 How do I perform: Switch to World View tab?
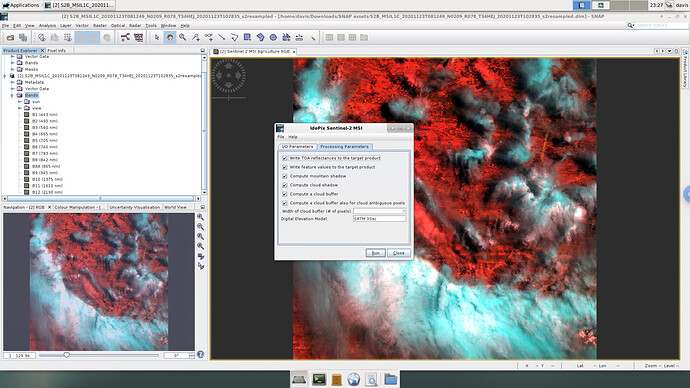click(x=176, y=207)
